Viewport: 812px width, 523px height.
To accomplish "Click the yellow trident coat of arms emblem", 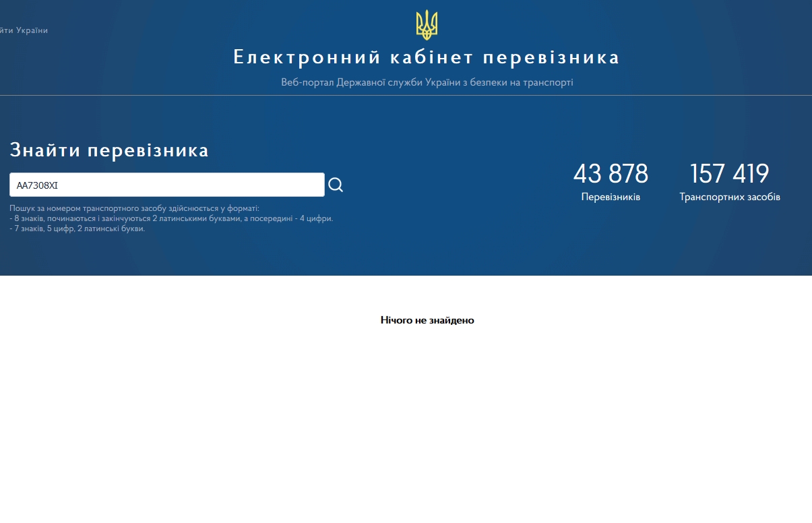I will [427, 25].
